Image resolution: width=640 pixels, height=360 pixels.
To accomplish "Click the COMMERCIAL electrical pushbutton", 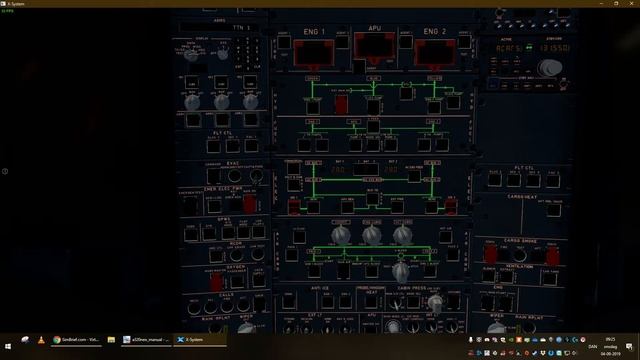I will coord(293,168).
